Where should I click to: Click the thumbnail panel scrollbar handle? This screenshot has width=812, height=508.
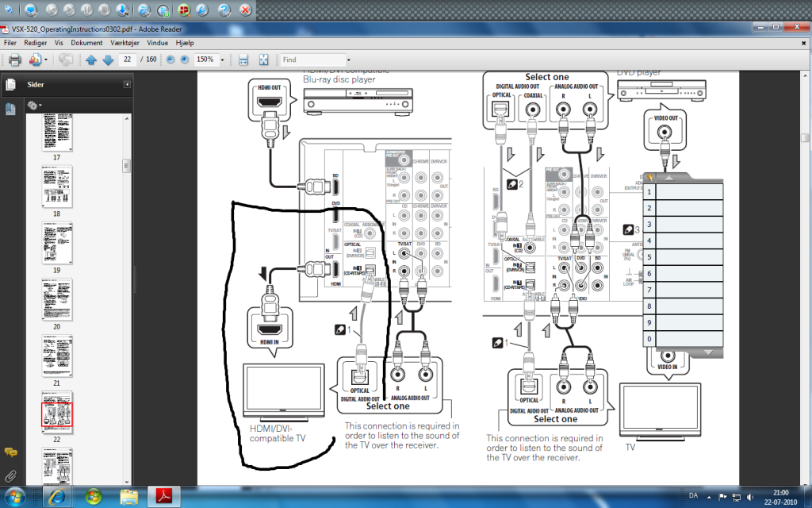tap(126, 166)
